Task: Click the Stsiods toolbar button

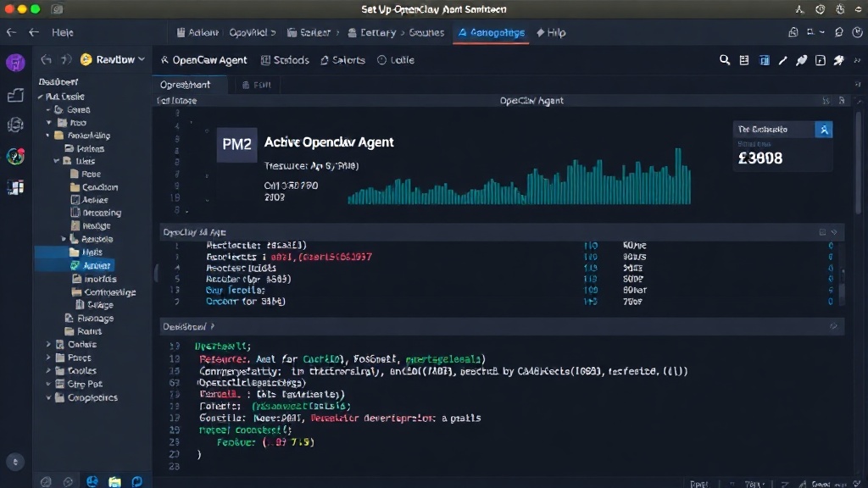Action: pyautogui.click(x=285, y=60)
